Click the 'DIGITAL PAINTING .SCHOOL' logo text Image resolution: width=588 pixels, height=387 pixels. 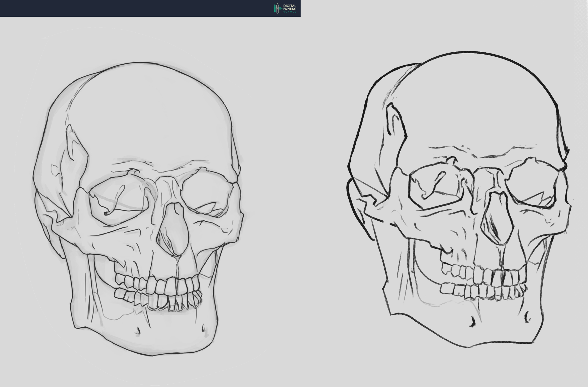[290, 9]
